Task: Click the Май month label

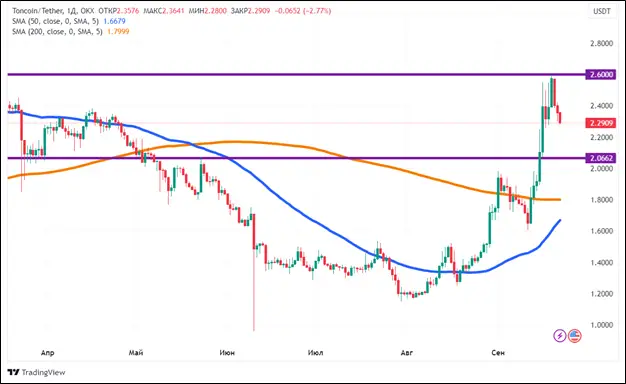Action: [x=136, y=353]
